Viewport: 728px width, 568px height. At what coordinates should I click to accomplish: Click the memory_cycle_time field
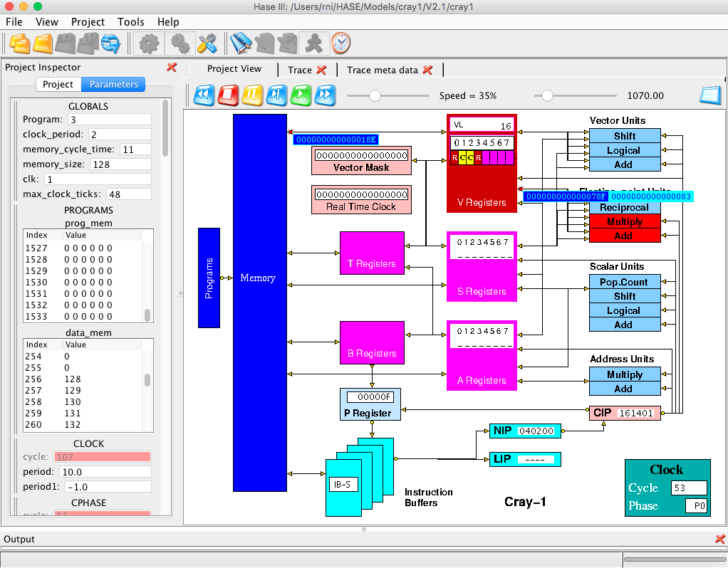click(135, 149)
